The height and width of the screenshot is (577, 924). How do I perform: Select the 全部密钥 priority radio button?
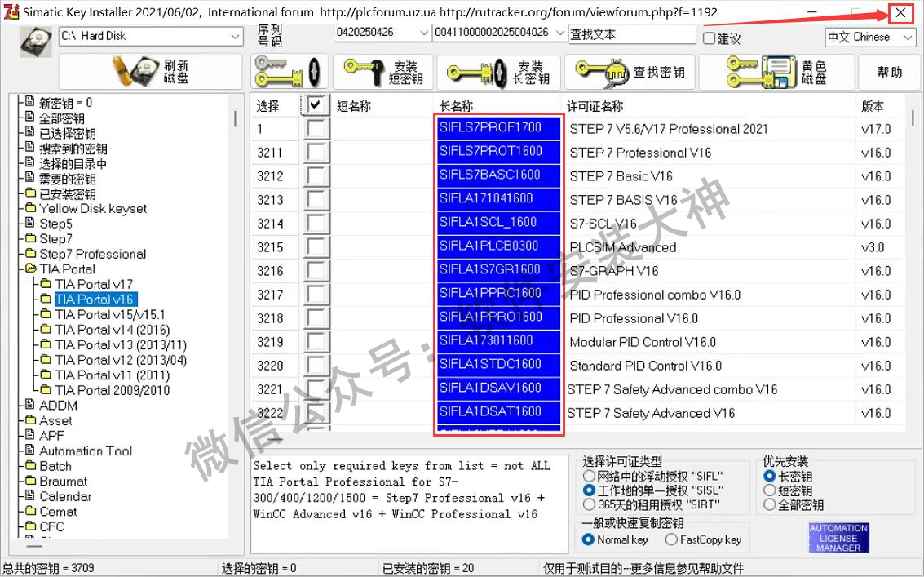(x=769, y=504)
